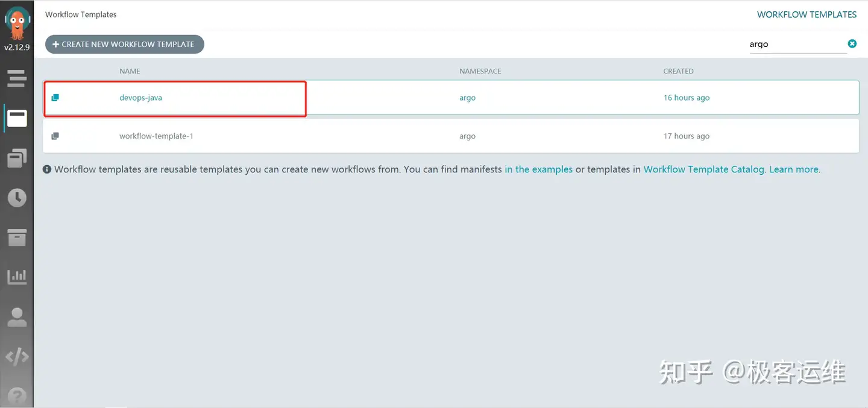Click the workflow-template-1 row template icon
868x408 pixels.
pyautogui.click(x=55, y=136)
